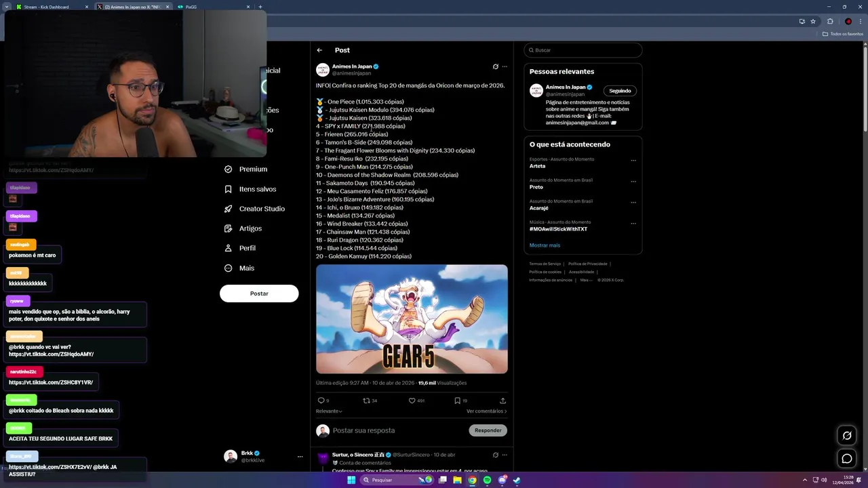This screenshot has width=868, height=488.
Task: Click Ver comentários link
Action: coord(486,411)
